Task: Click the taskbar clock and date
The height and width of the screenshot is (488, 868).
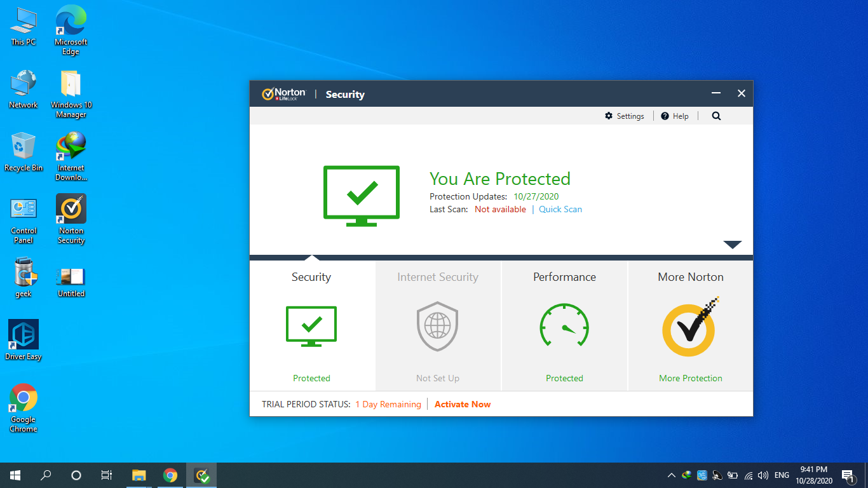Action: [x=814, y=475]
